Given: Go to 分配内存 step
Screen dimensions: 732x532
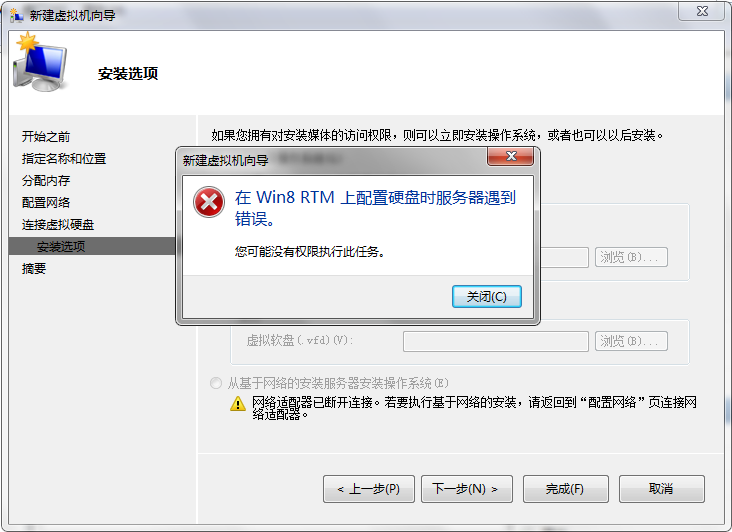Looking at the screenshot, I should (46, 181).
